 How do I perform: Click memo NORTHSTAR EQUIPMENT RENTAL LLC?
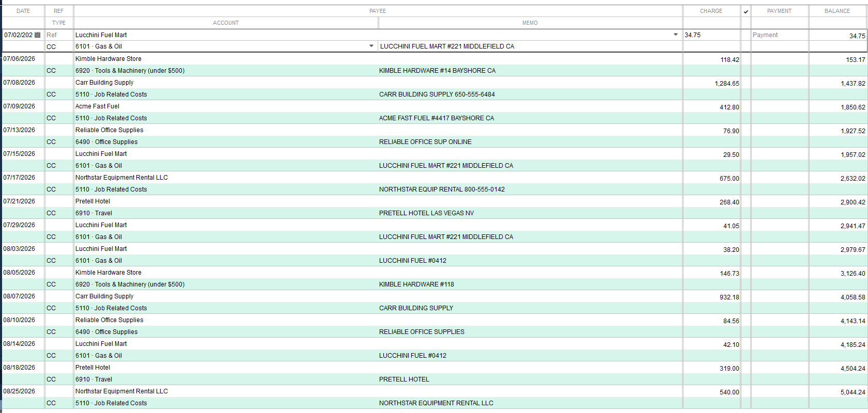pos(436,403)
